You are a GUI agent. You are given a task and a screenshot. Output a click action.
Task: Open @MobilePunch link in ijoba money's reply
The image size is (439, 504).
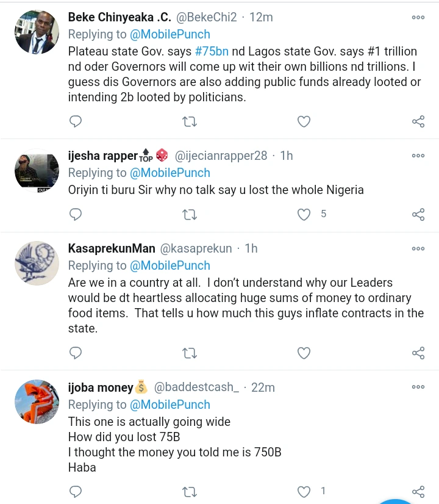170,405
